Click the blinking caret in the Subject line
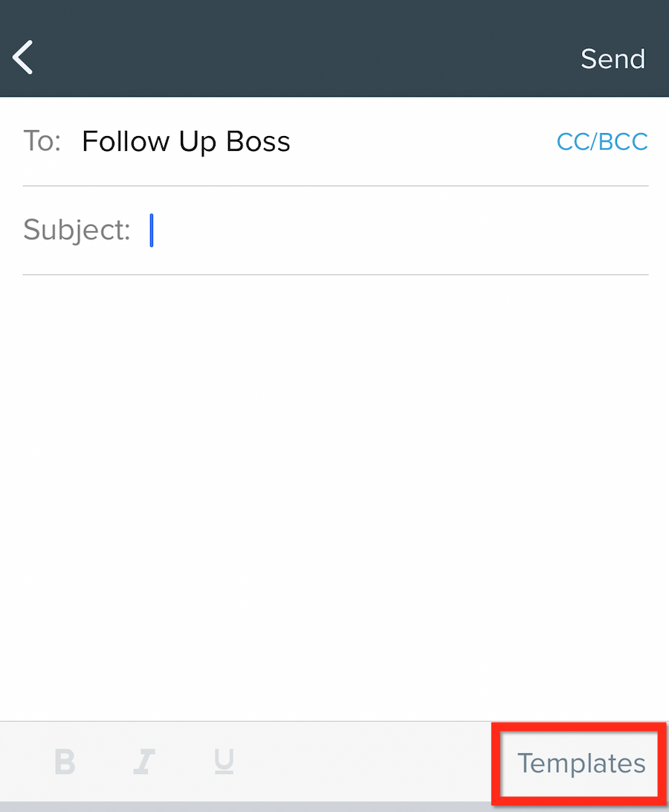This screenshot has width=669, height=812. 151,230
